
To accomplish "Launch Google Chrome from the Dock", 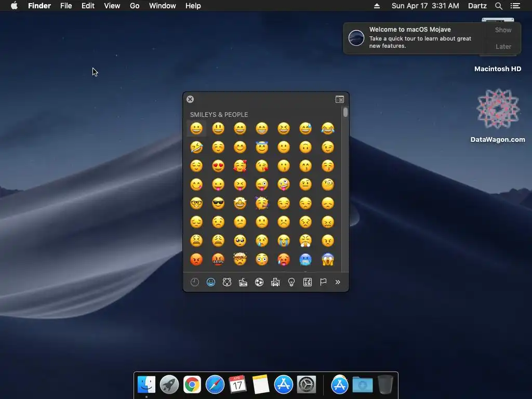I will point(192,385).
